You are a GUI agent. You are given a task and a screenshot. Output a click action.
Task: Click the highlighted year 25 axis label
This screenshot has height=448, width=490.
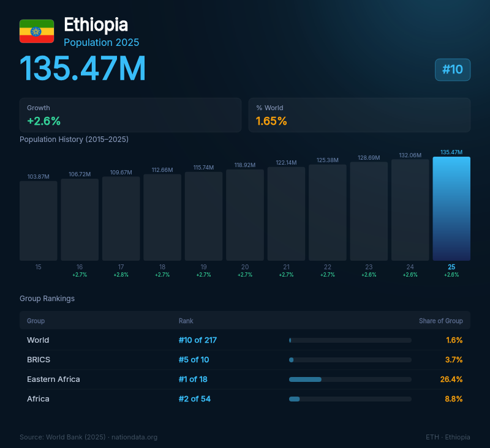pos(451,267)
